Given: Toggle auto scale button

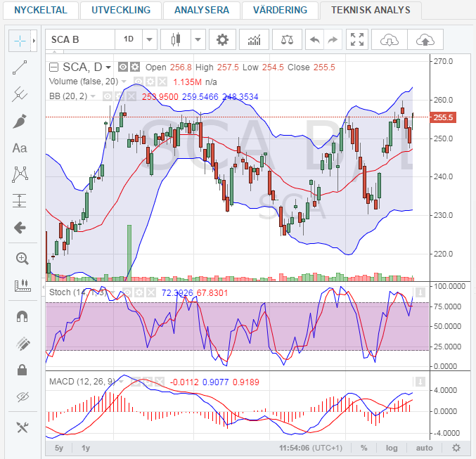Looking at the screenshot, I should (x=424, y=448).
